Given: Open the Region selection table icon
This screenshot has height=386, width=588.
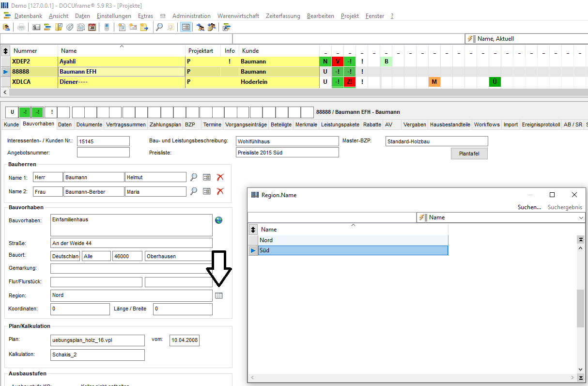Looking at the screenshot, I should tap(218, 295).
